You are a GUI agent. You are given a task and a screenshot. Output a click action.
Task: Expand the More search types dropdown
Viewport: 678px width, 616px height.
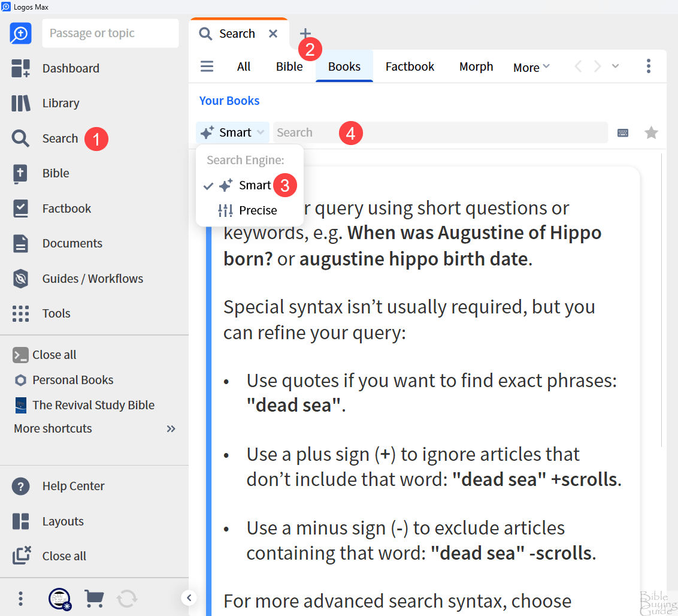coord(531,68)
